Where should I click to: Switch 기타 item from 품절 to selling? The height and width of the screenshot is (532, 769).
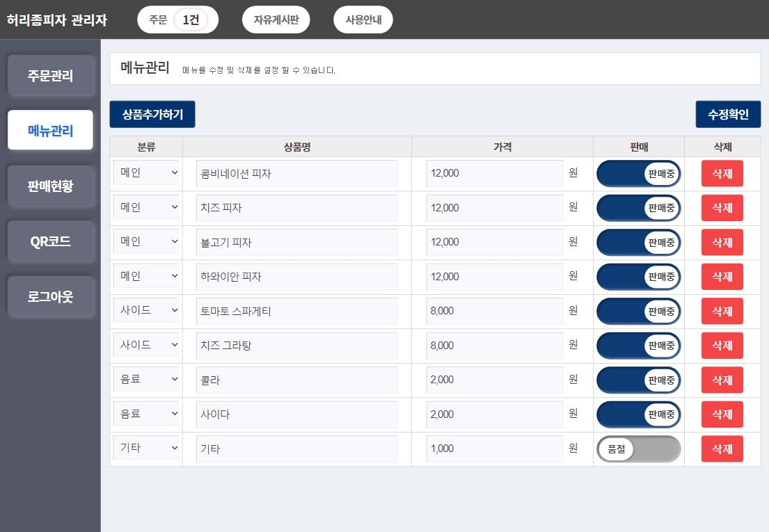pos(638,449)
